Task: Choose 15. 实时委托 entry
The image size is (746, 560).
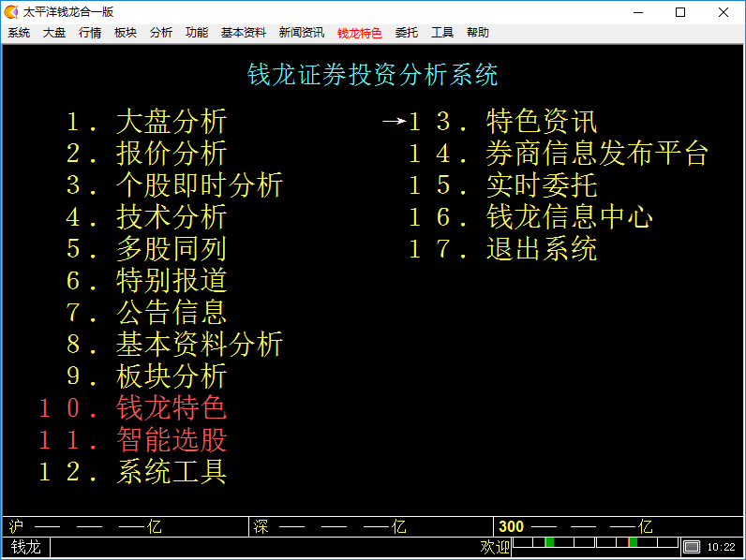Action: coord(502,184)
